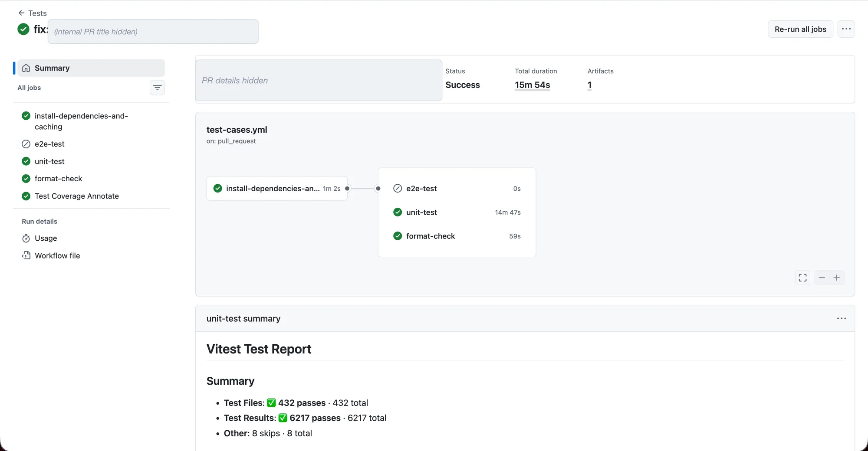Click the unit-test summary header text
Viewport: 868px width, 451px height.
[x=243, y=319]
